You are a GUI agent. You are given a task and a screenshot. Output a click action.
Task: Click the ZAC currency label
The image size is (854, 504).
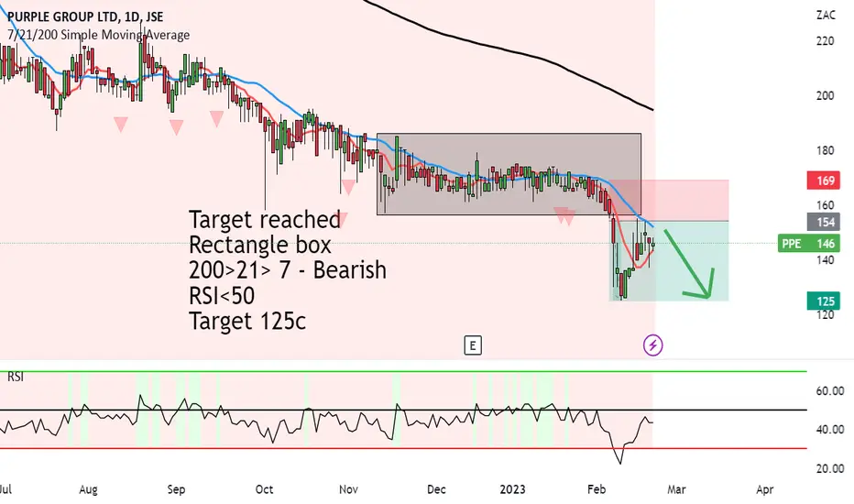click(826, 16)
